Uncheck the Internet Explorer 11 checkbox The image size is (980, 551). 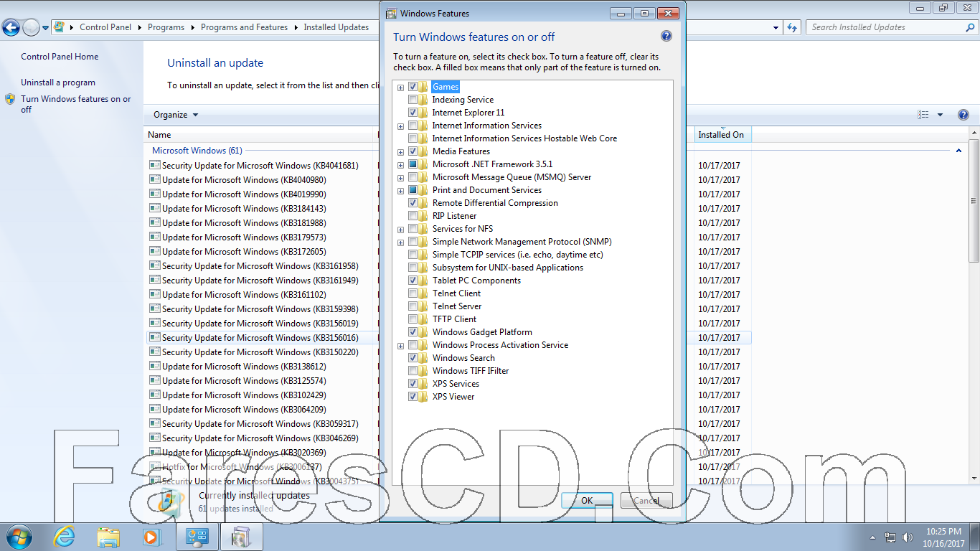413,113
